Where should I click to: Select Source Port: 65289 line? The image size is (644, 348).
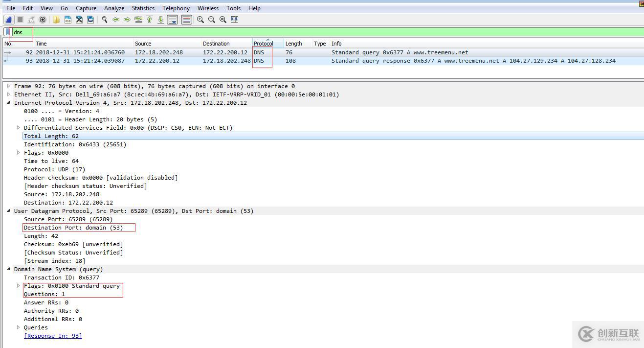(68, 219)
